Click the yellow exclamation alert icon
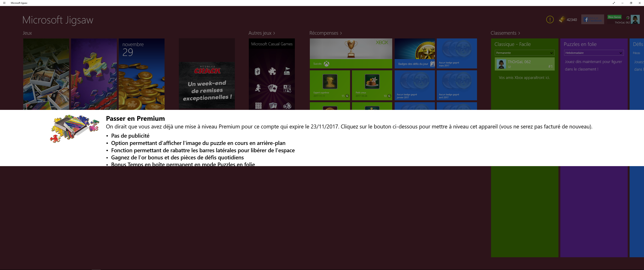Viewport: 644px width, 270px height. (550, 19)
